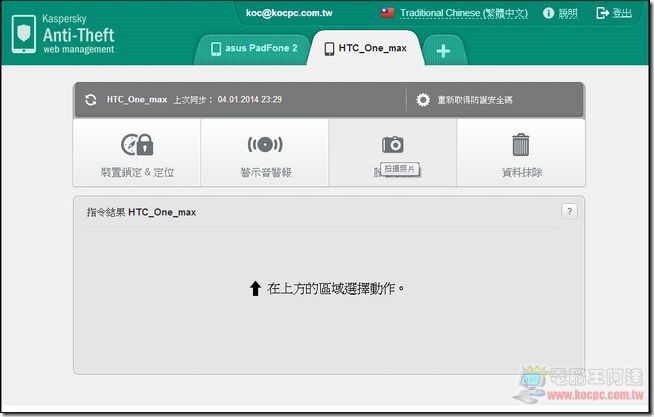Viewport: 654px width, 417px height.
Task: Click the 在上方的區域選擇動作 instruction text
Action: point(336,289)
